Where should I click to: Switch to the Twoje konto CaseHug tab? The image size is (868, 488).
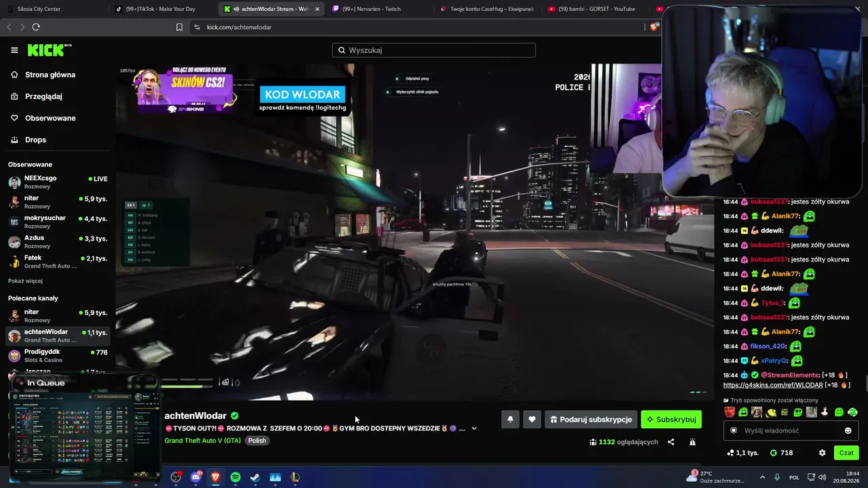487,9
